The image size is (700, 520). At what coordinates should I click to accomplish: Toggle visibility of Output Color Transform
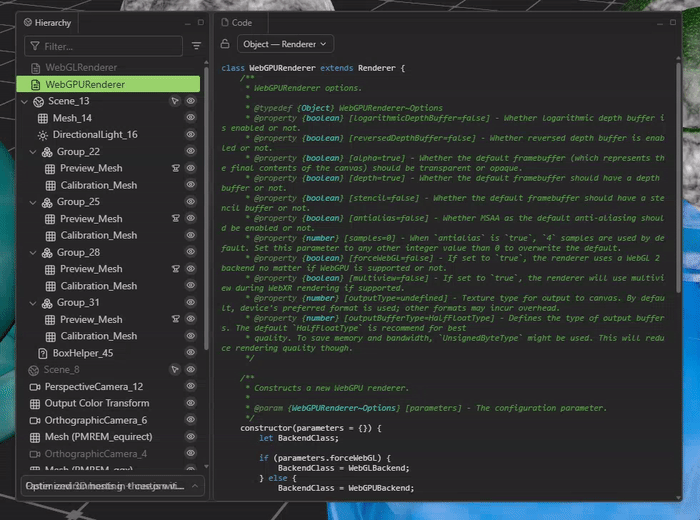191,403
